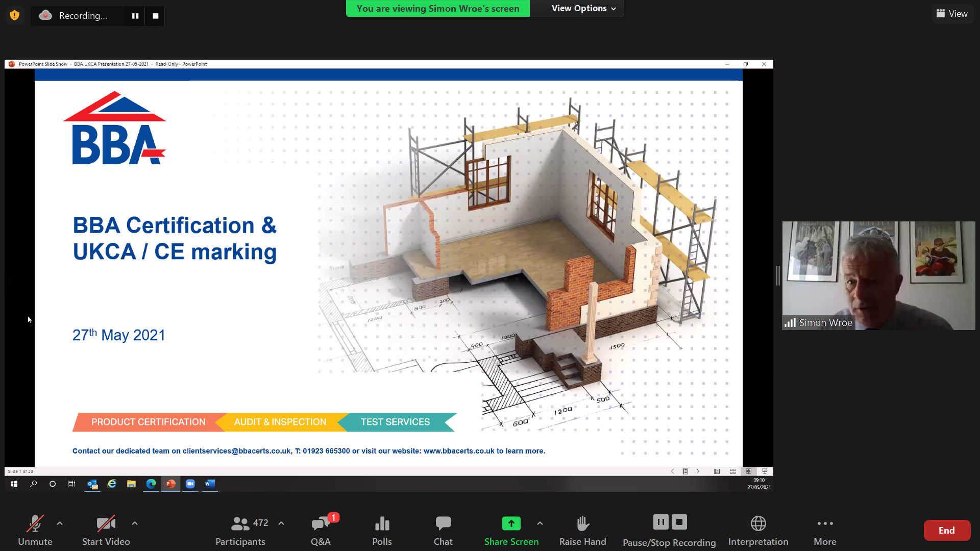The height and width of the screenshot is (551, 980).
Task: Switch to Slide Sorter view in PowerPoint
Action: click(732, 471)
